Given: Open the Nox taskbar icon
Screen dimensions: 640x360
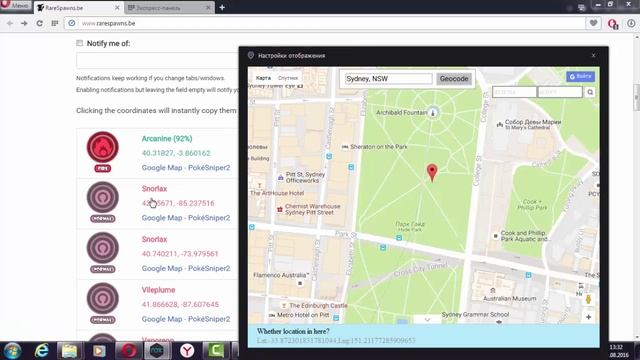Looking at the screenshot, I should pyautogui.click(x=157, y=351).
